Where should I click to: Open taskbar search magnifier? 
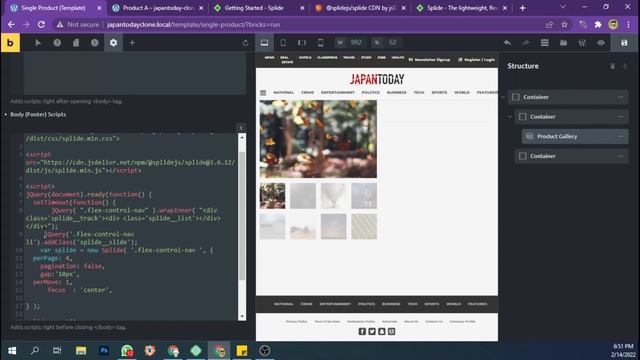35,351
